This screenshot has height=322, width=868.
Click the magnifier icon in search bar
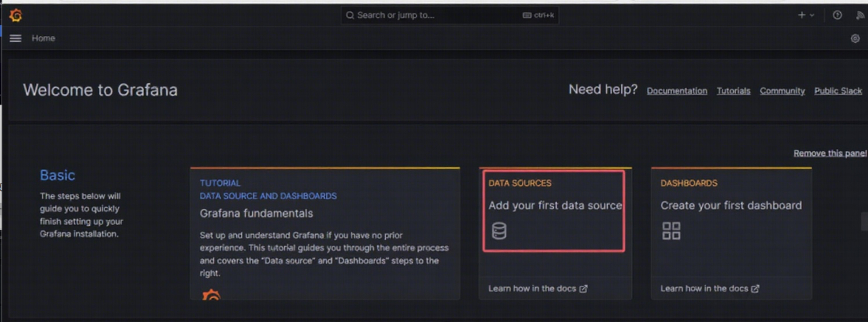pyautogui.click(x=350, y=16)
